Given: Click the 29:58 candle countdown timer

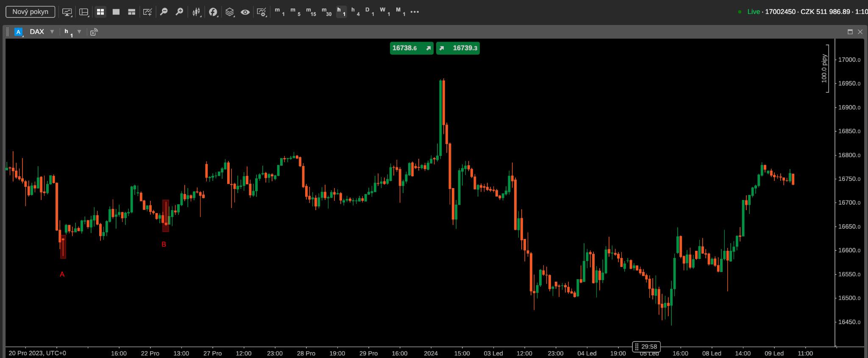Looking at the screenshot, I should [x=646, y=347].
